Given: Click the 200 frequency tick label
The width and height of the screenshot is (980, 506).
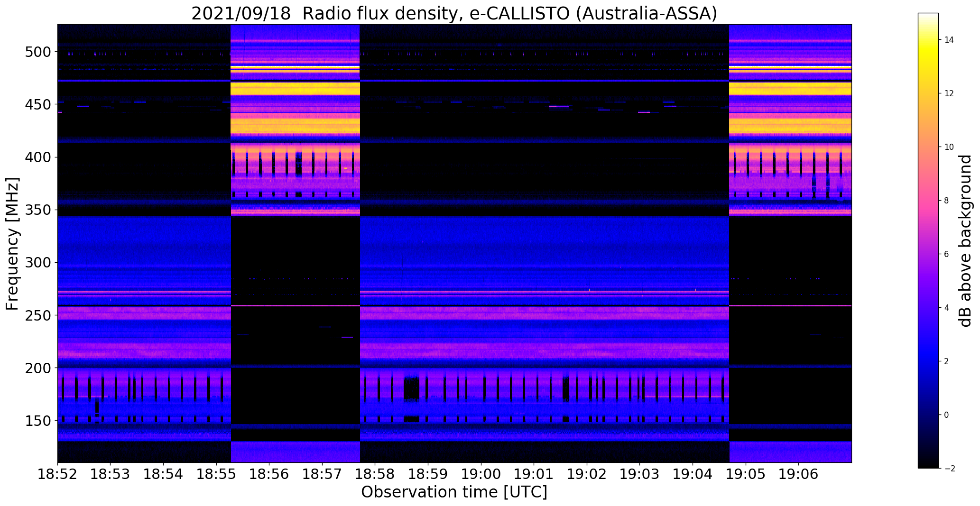Looking at the screenshot, I should tap(37, 368).
